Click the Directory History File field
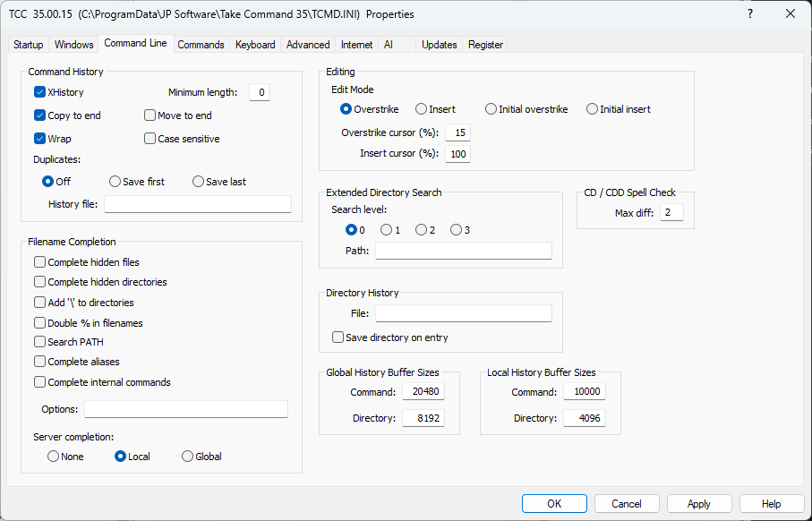The width and height of the screenshot is (812, 521). (464, 313)
